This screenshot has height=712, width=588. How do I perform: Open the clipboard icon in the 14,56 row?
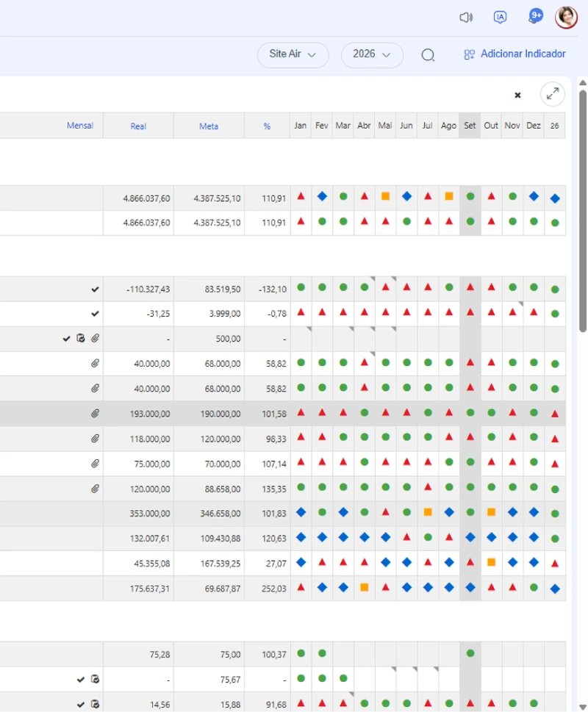(95, 704)
